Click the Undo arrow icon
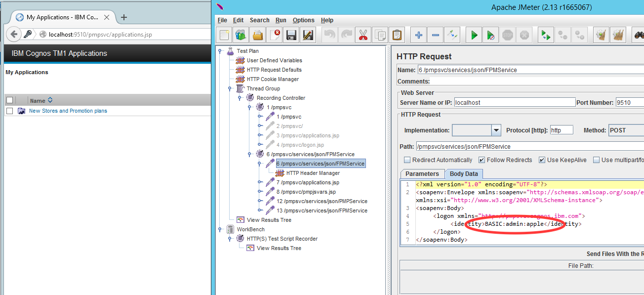 coord(330,35)
